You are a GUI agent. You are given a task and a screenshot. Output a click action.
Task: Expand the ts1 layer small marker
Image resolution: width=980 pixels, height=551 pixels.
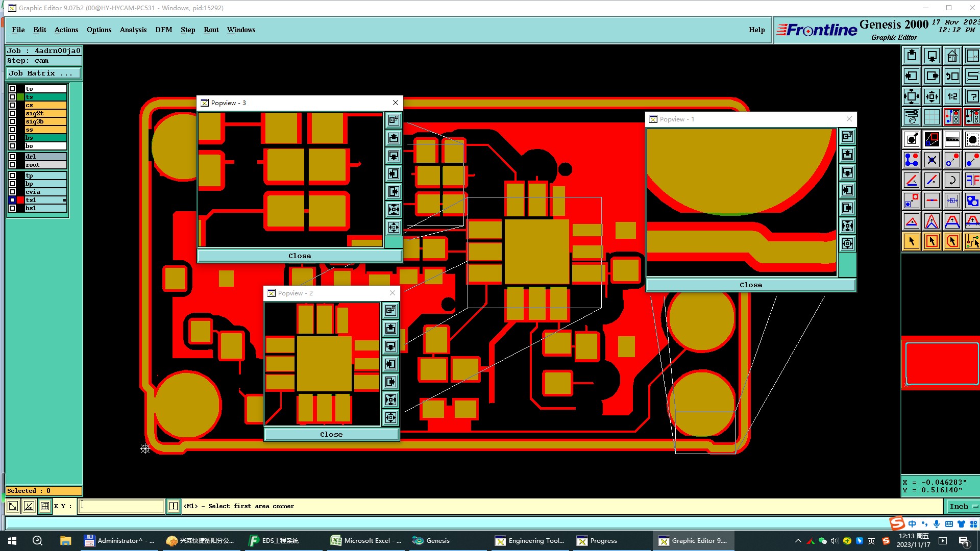pyautogui.click(x=64, y=200)
